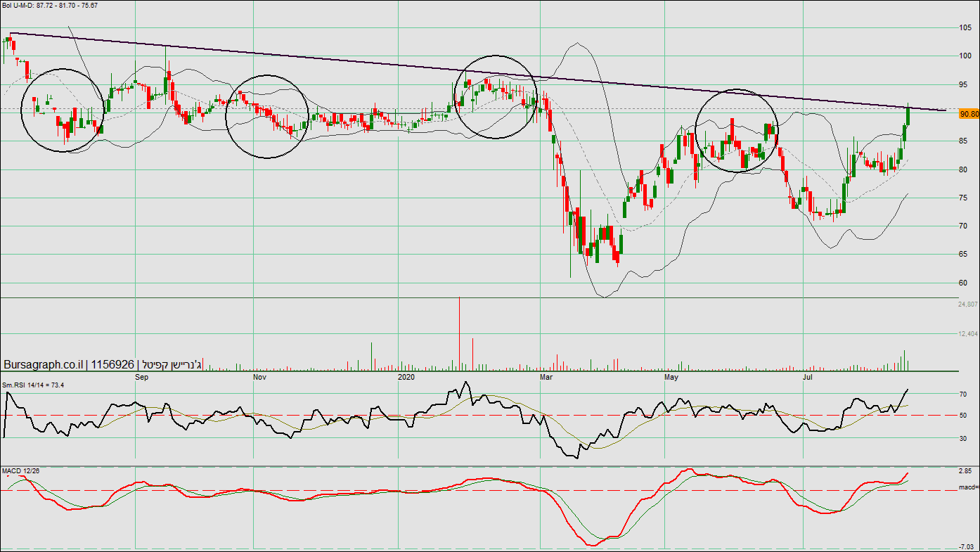Click the tallest black volume bar

coord(459,333)
